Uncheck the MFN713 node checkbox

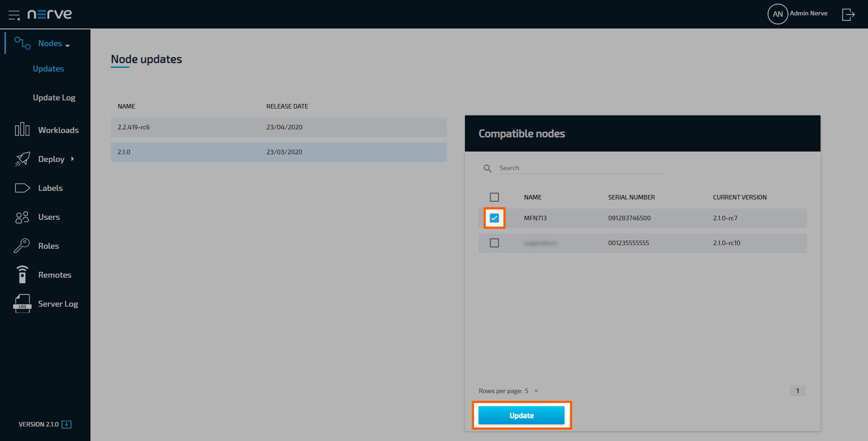[494, 218]
